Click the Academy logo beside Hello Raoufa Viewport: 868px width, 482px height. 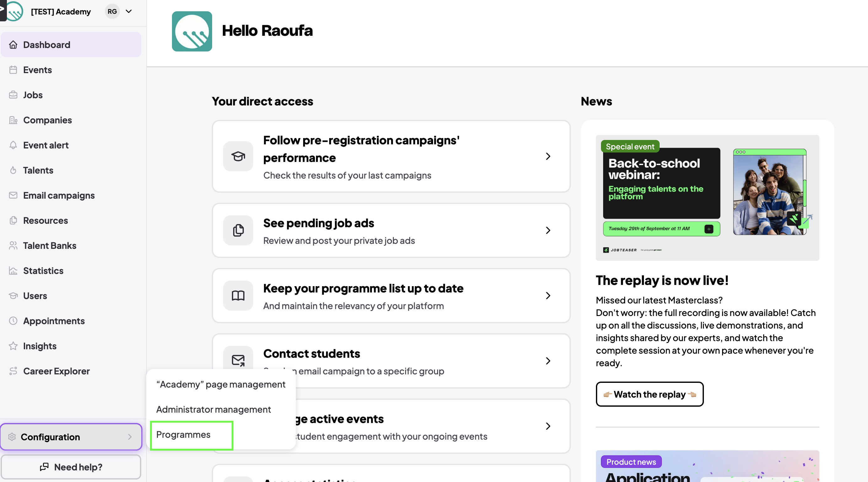(192, 31)
